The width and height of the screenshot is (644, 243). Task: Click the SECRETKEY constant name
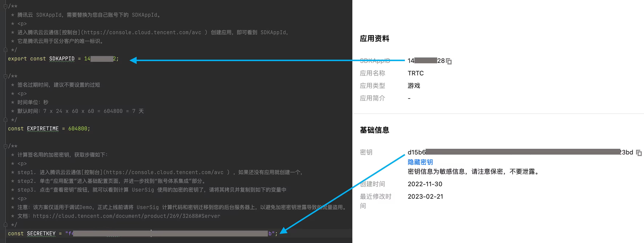[41, 234]
